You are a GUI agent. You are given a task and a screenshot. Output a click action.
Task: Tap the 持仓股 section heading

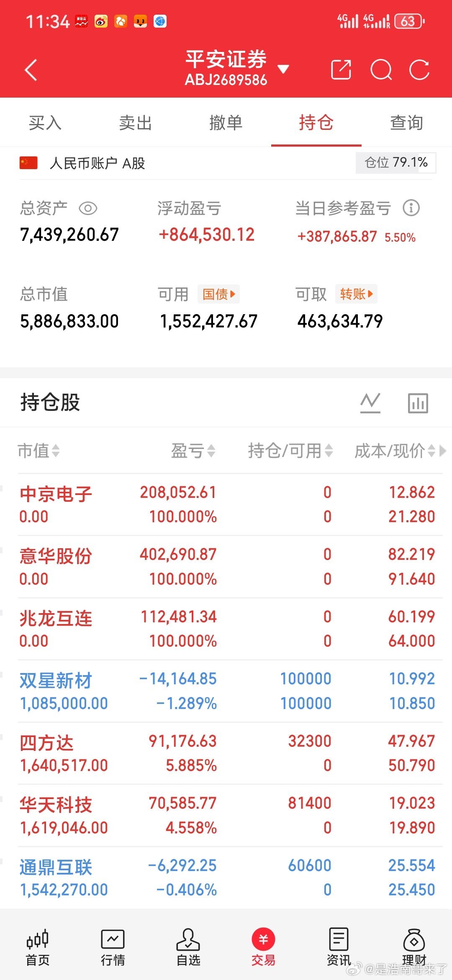[x=50, y=402]
